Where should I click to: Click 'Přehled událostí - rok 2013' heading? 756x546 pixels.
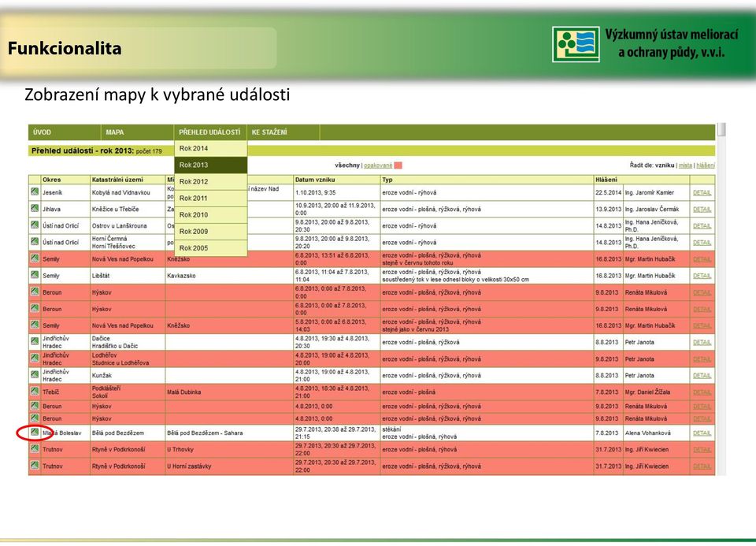tap(83, 151)
